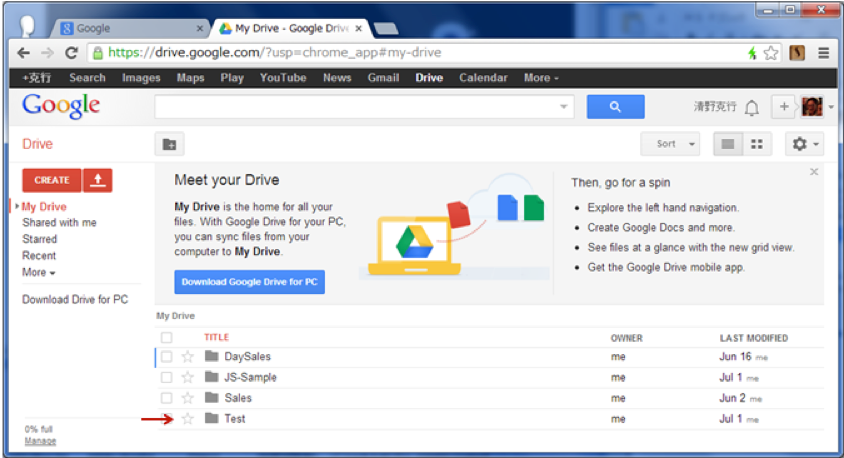Open the Test folder name
844x458 pixels.
[x=235, y=418]
